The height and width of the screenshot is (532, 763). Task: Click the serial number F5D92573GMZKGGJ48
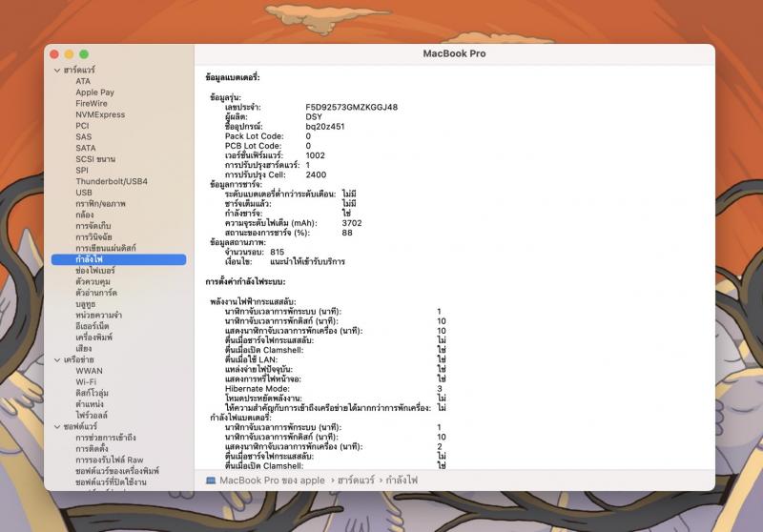pos(351,107)
